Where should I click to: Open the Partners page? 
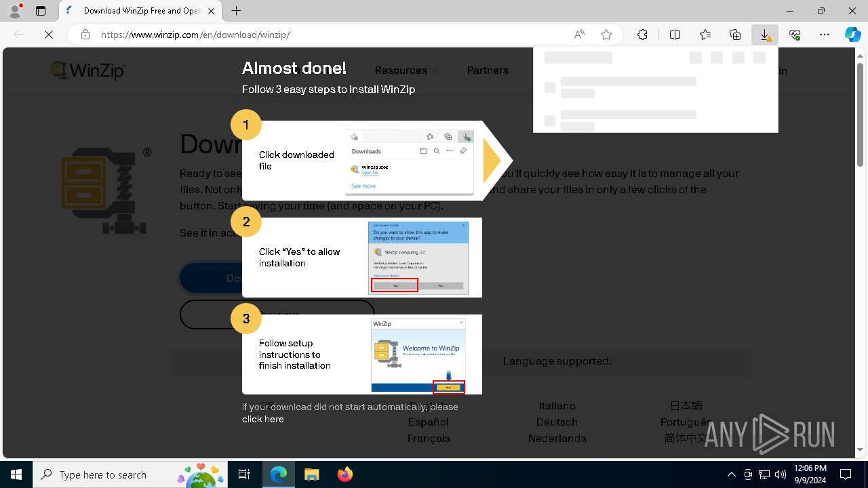pyautogui.click(x=488, y=70)
